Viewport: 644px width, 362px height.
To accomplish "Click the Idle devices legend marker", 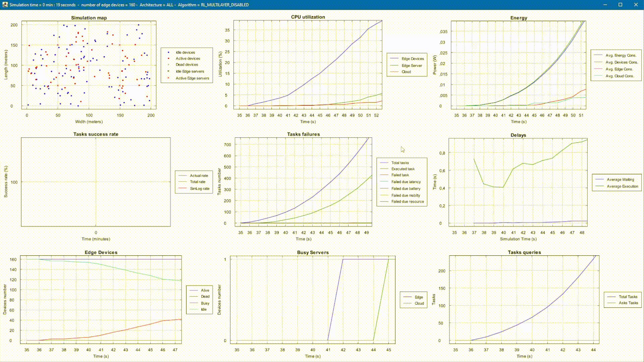I will pos(168,52).
